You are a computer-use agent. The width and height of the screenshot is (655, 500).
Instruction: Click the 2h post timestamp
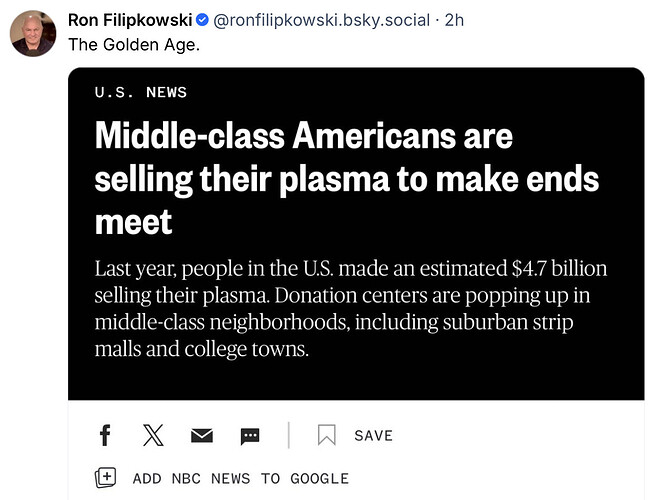click(x=454, y=20)
